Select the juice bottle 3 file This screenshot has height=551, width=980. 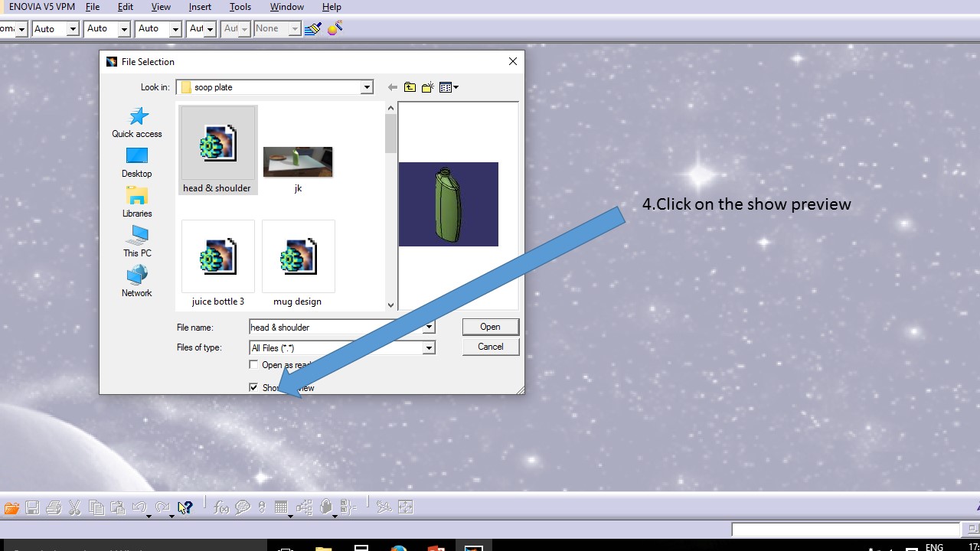pyautogui.click(x=218, y=263)
